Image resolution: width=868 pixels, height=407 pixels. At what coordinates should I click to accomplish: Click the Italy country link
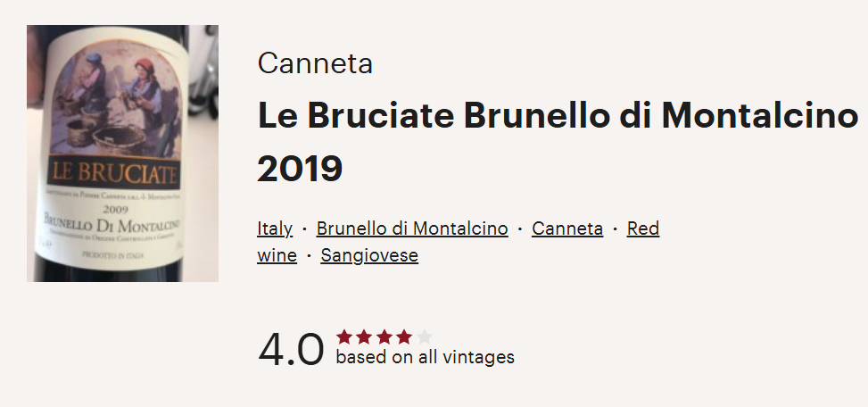tap(275, 228)
